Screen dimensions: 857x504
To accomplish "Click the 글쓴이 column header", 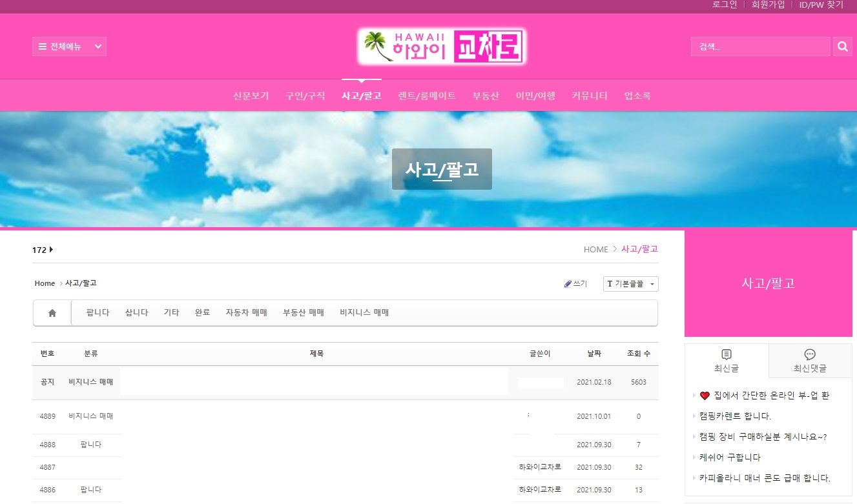I will point(540,354).
